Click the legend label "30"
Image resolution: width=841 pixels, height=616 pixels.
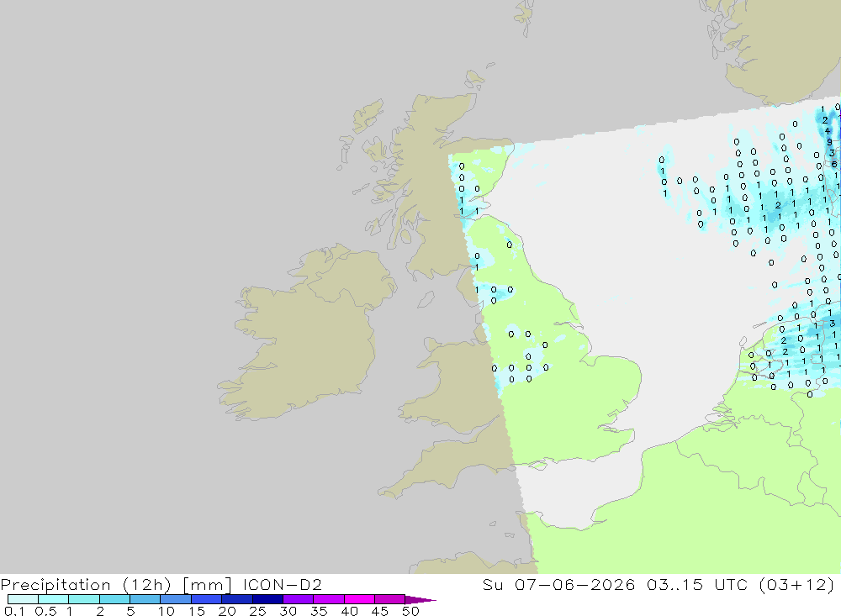pos(288,611)
